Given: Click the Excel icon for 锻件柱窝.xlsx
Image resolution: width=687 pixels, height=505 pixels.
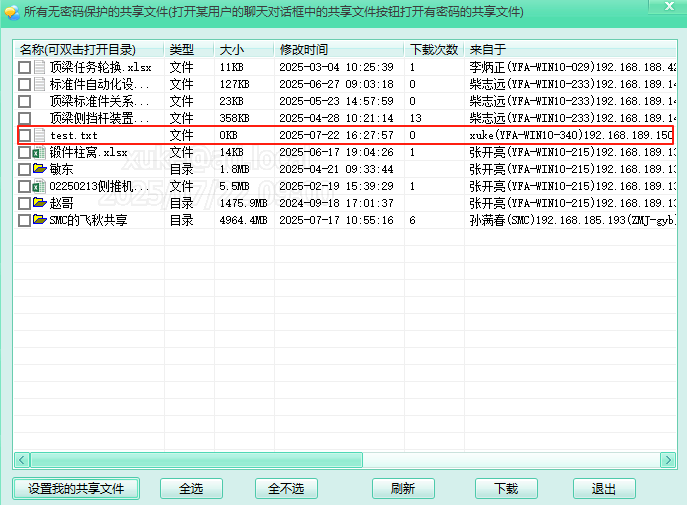Looking at the screenshot, I should [40, 152].
